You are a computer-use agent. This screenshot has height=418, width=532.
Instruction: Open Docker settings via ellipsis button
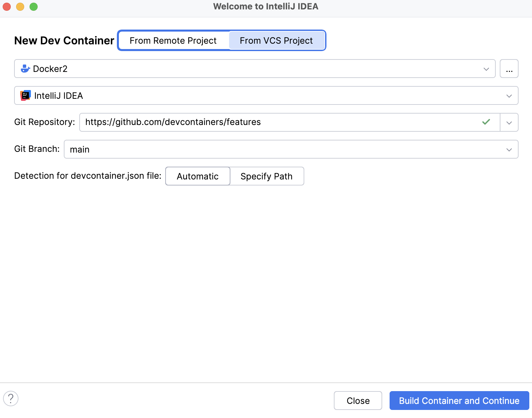(509, 69)
